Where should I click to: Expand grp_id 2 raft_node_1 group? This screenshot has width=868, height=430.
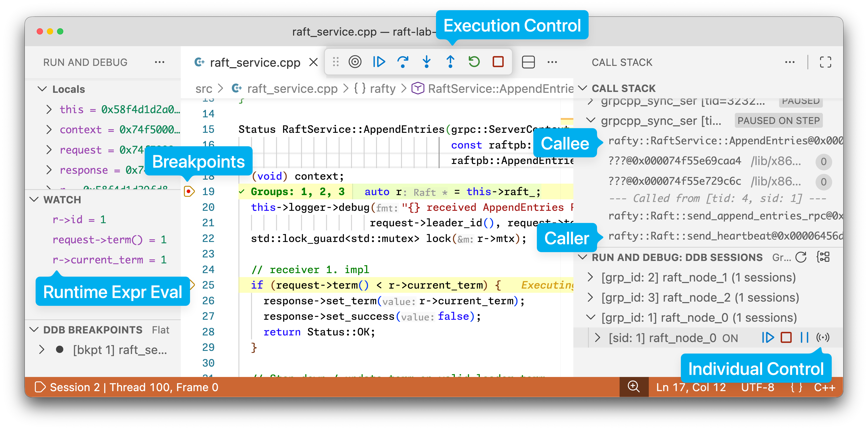[x=590, y=277]
